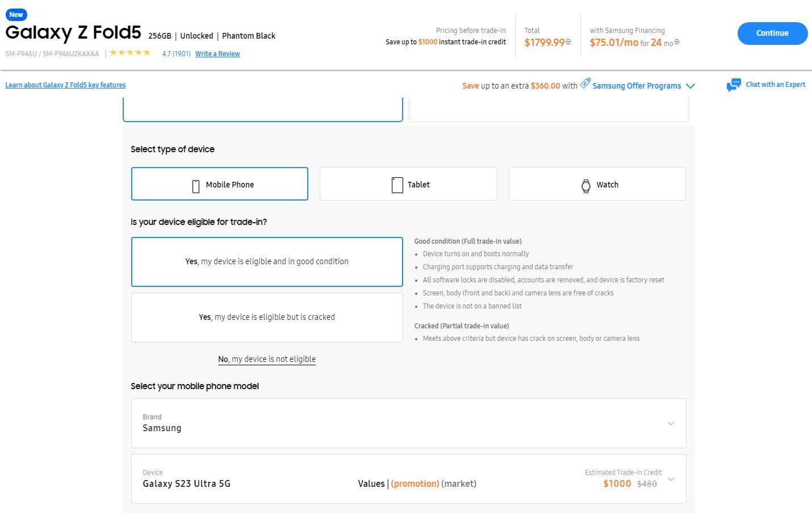Click the chat bubble icon
The width and height of the screenshot is (812, 513).
tap(734, 85)
